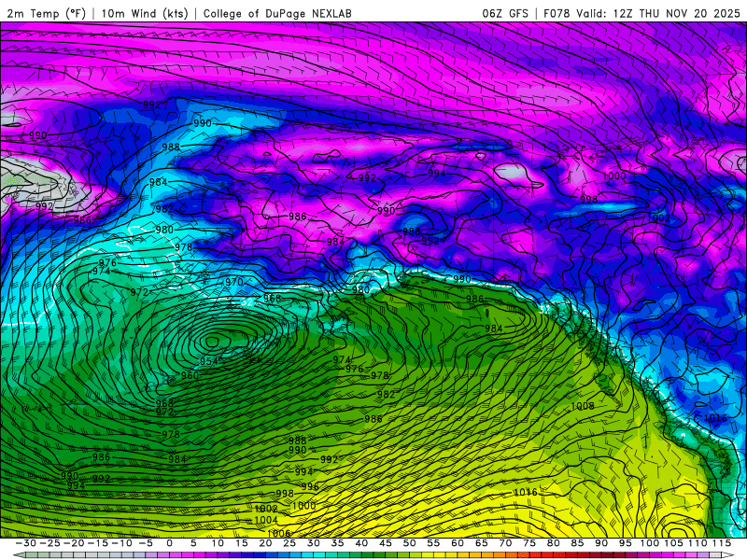The width and height of the screenshot is (747, 560).
Task: Click the color bar's right arrow end
Action: coord(729,555)
